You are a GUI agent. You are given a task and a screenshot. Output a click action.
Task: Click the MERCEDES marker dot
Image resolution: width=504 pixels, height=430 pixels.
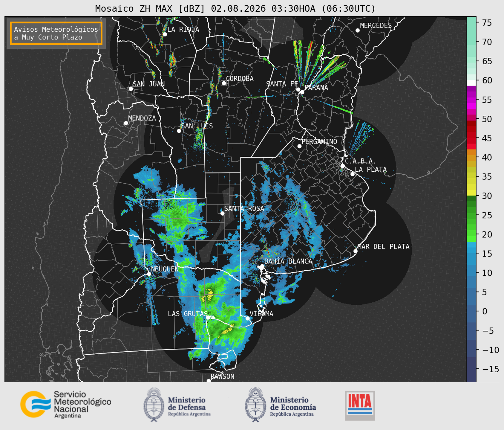(357, 31)
